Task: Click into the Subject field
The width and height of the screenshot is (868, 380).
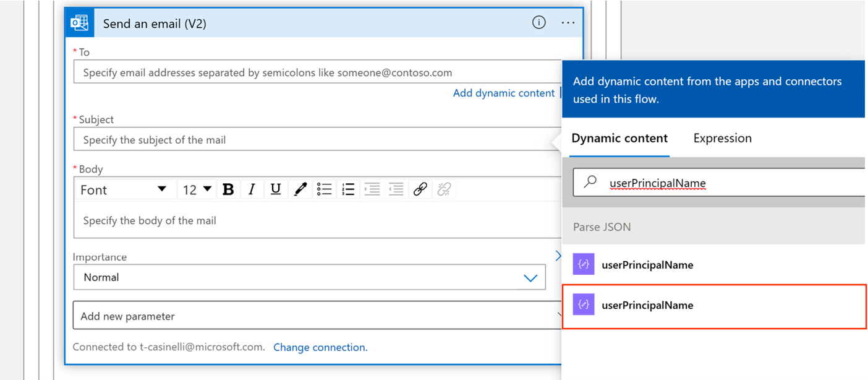Action: pos(318,139)
